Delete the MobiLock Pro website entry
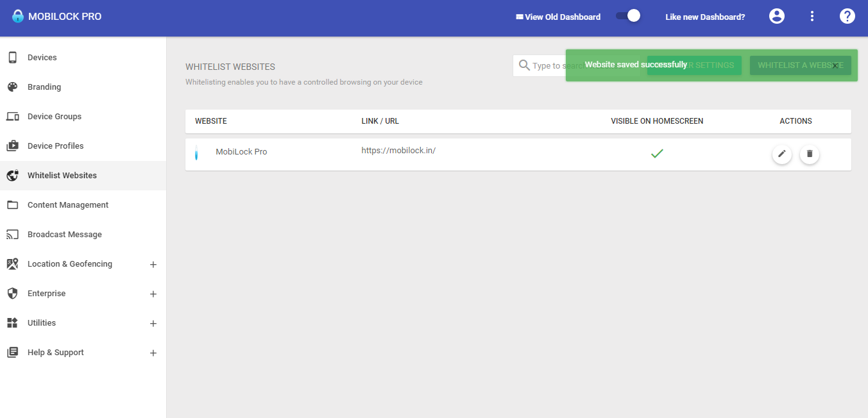 pyautogui.click(x=809, y=155)
